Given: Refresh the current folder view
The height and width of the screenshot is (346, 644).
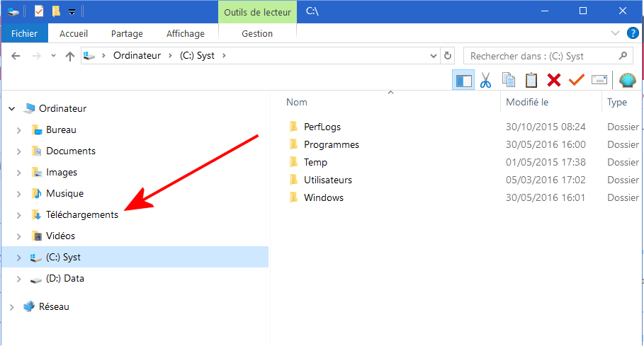Looking at the screenshot, I should (448, 55).
